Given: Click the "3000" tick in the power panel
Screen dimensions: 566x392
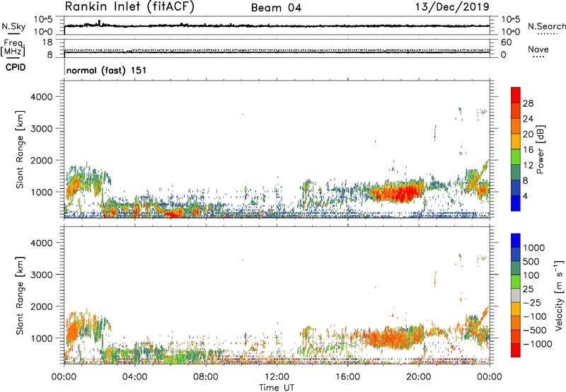Looking at the screenshot, I should tap(42, 129).
